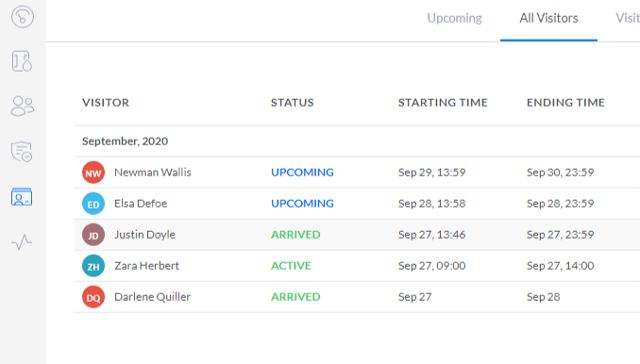
Task: Open the users group sidebar icon
Action: tap(23, 106)
